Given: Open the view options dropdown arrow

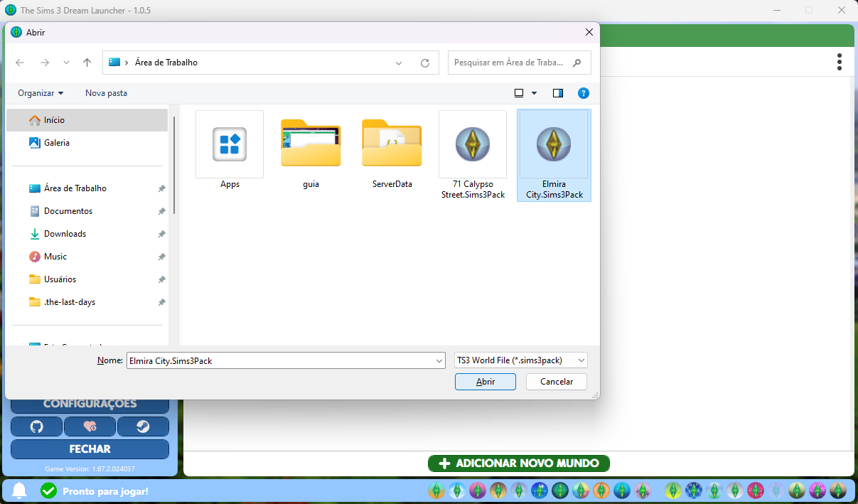Looking at the screenshot, I should (535, 93).
